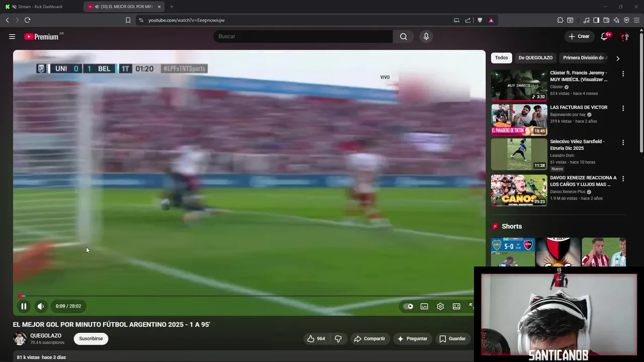Like the video with 964 likes
This screenshot has height=362, width=644.
point(316,339)
